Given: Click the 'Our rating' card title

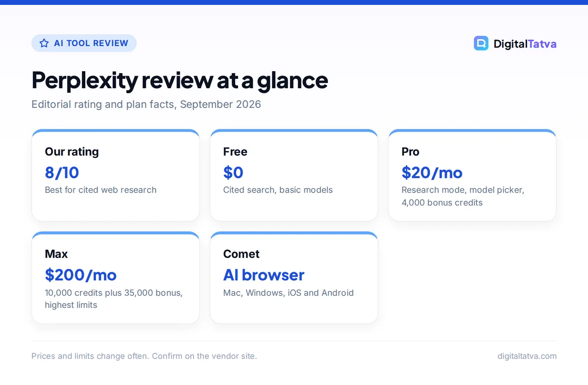Looking at the screenshot, I should [72, 152].
